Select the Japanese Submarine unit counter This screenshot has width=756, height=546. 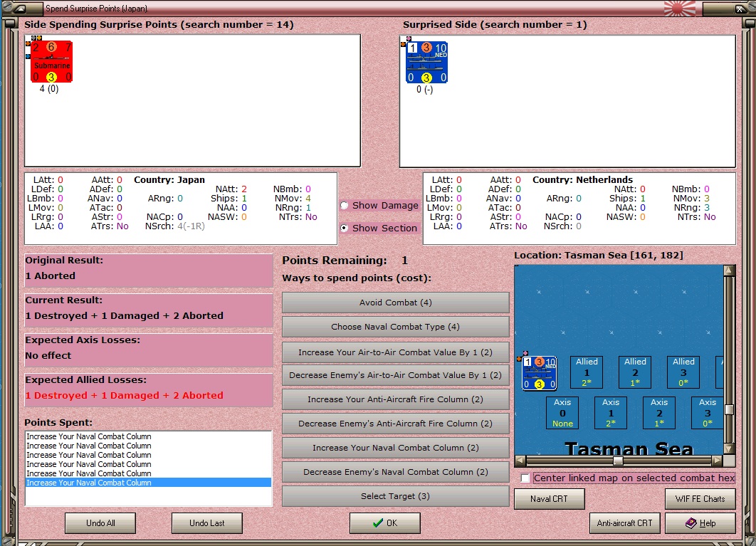point(51,62)
